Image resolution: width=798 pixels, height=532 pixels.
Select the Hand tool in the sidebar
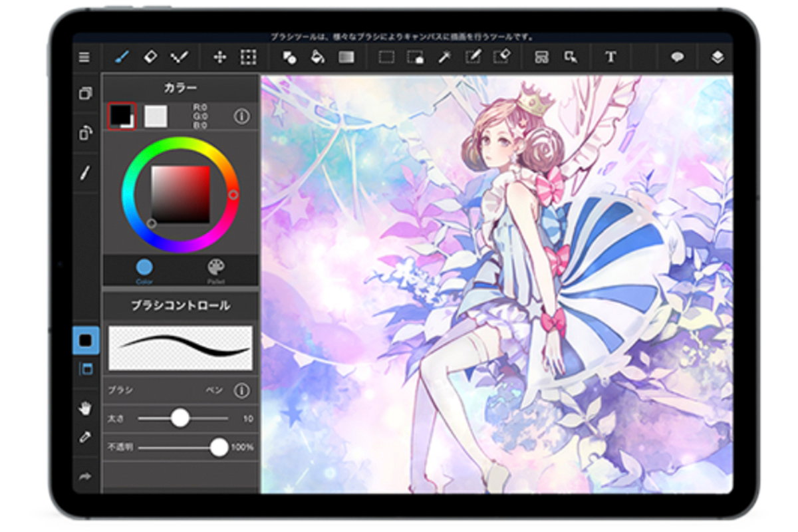[85, 408]
